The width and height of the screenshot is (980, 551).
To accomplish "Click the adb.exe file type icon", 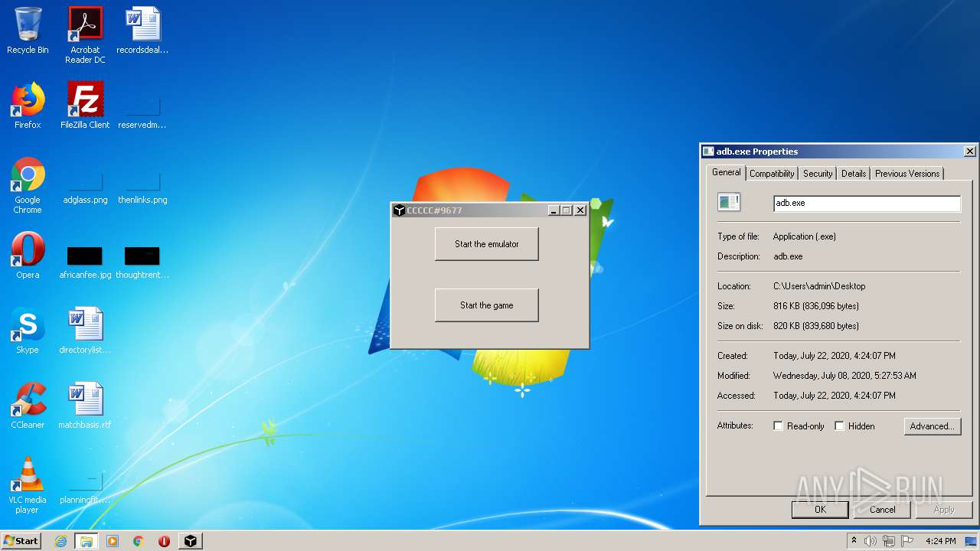I will coord(729,202).
